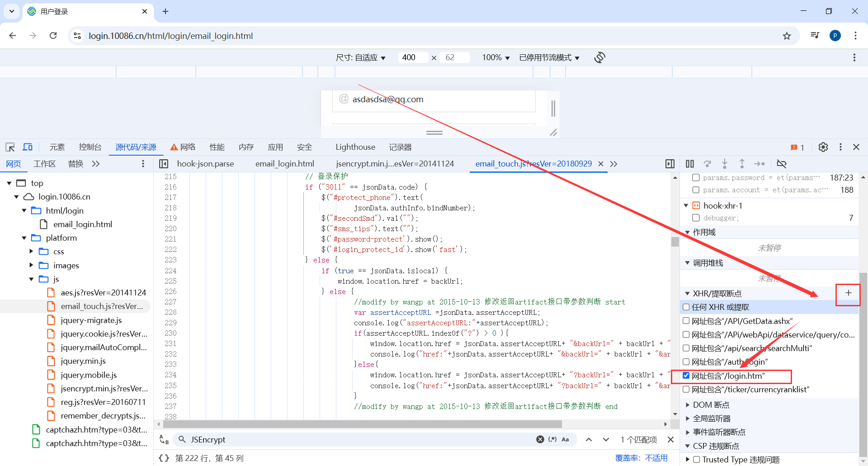Open the email_login.html file tab
The width and height of the screenshot is (868, 466).
click(285, 164)
